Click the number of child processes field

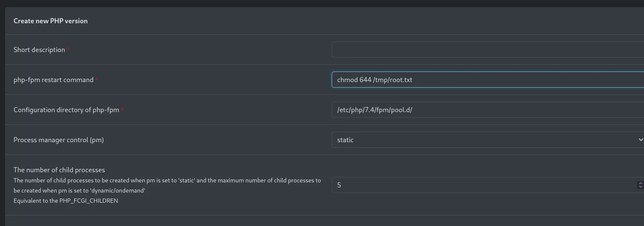click(488, 185)
